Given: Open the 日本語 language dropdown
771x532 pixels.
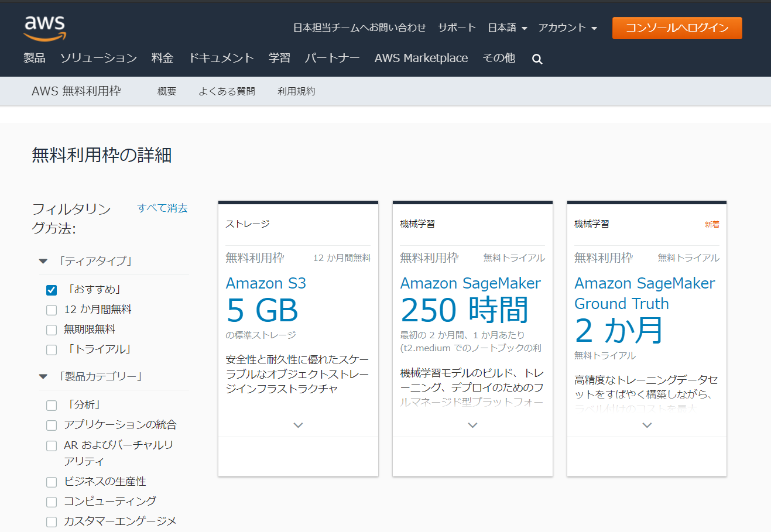Looking at the screenshot, I should (x=508, y=28).
